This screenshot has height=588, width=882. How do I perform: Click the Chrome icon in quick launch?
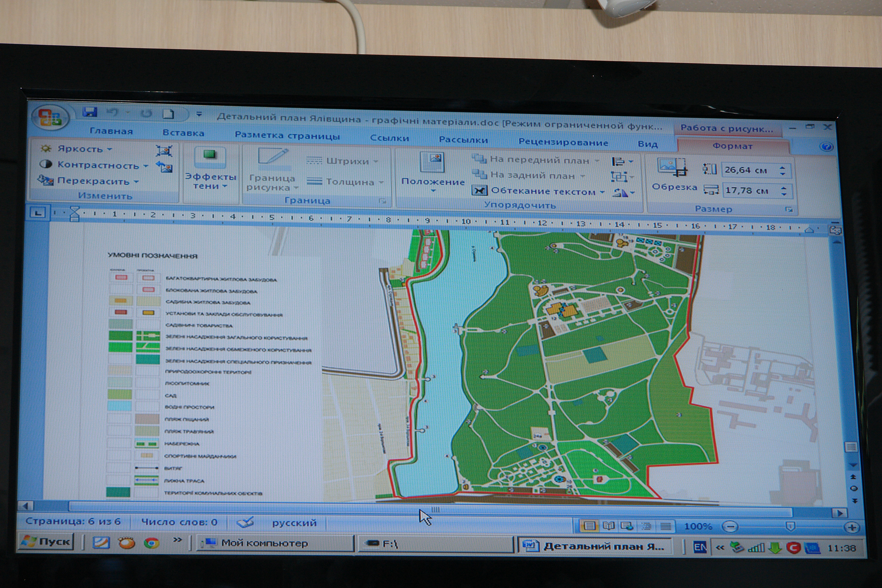152,543
